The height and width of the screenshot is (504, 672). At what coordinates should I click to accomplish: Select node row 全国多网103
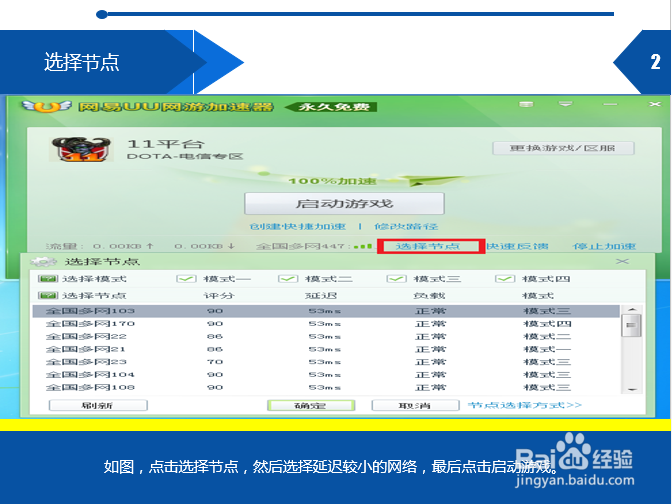(x=326, y=311)
